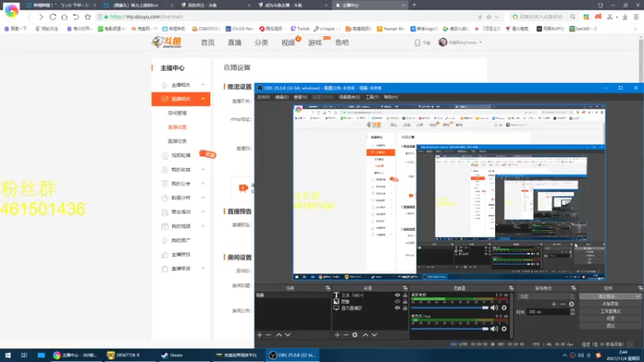This screenshot has width=644, height=362.
Task: Remove scene transition with minus icon
Action: tap(562, 304)
